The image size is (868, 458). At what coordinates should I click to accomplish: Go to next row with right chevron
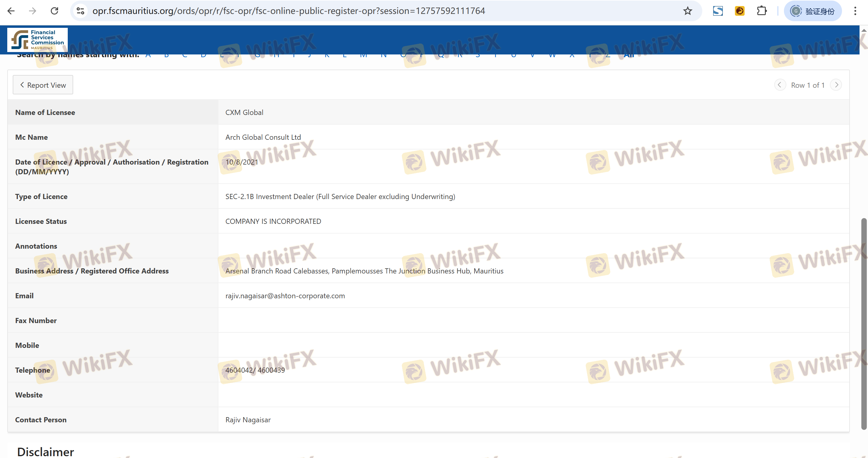click(836, 85)
